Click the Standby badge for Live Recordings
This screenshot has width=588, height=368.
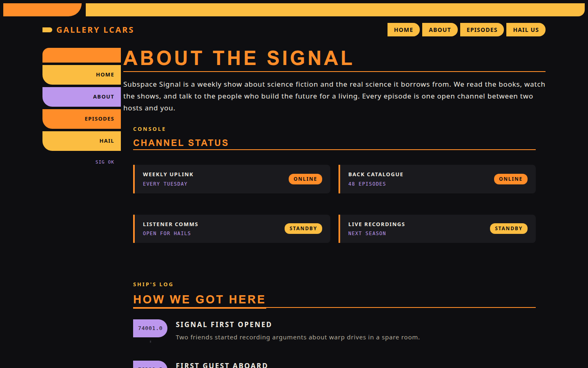coord(509,229)
